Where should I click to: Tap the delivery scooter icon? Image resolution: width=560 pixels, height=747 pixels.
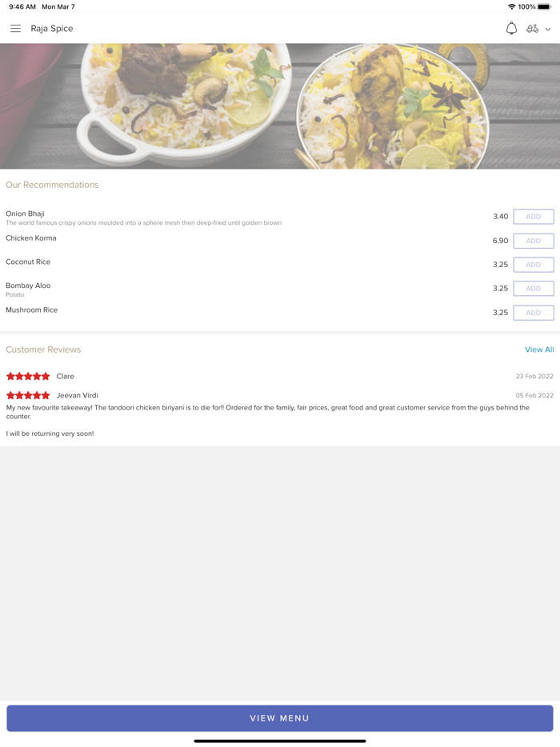pos(532,29)
